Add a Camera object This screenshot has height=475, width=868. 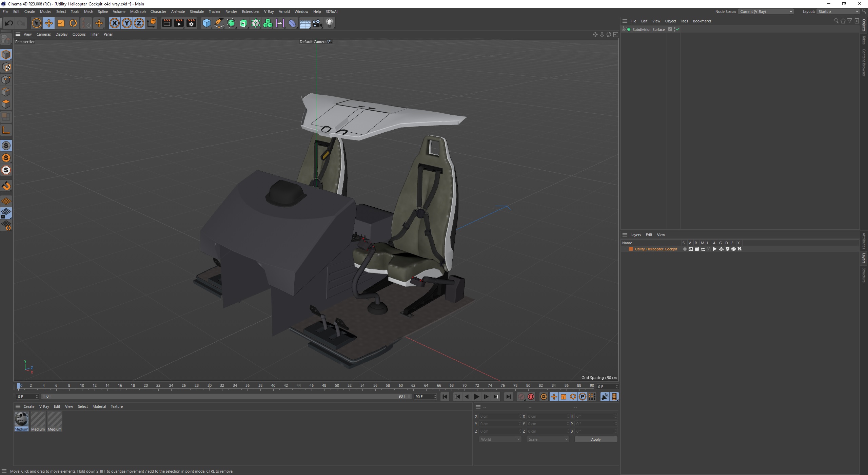point(317,23)
